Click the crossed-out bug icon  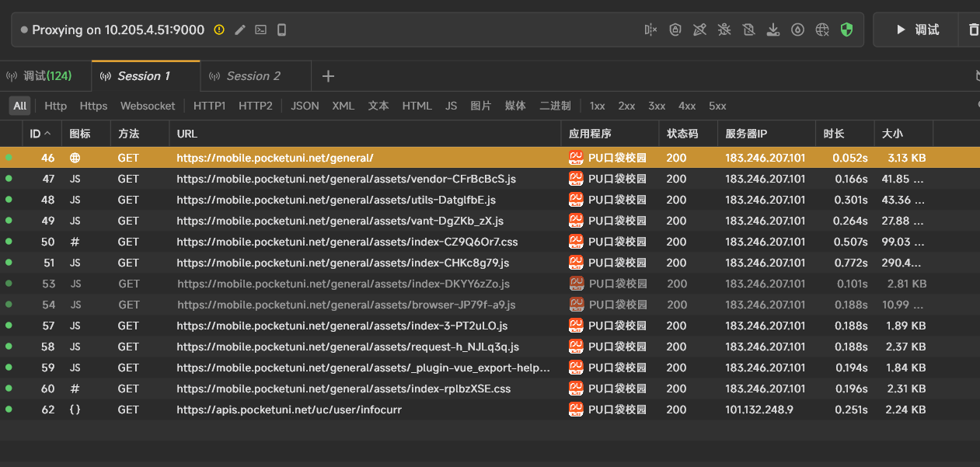(x=724, y=30)
